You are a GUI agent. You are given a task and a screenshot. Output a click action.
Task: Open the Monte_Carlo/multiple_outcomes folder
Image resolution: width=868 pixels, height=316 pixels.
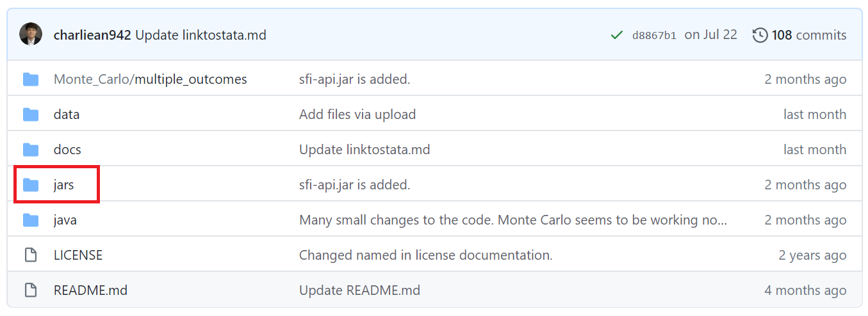pyautogui.click(x=151, y=79)
